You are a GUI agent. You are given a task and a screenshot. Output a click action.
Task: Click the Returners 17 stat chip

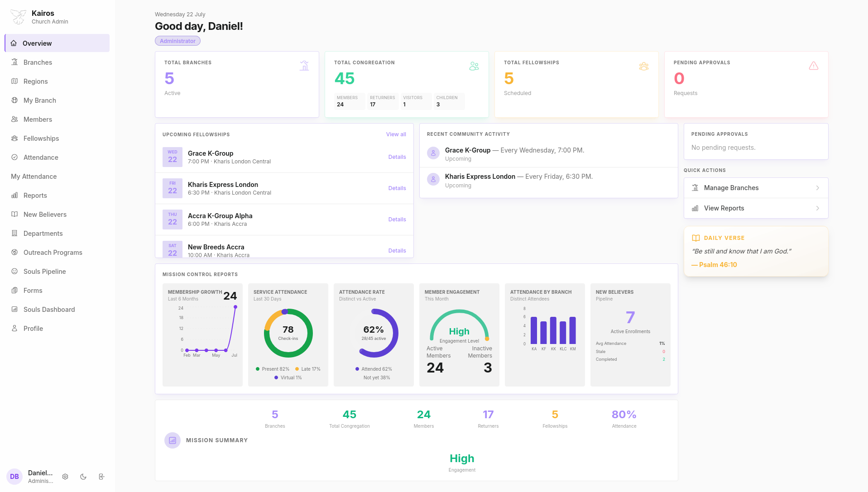[x=383, y=101]
